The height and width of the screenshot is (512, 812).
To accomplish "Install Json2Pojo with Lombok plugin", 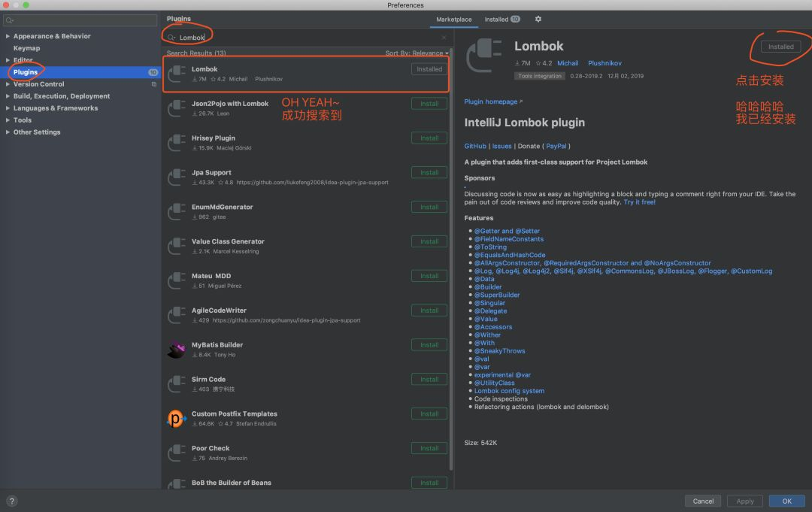I will (429, 104).
